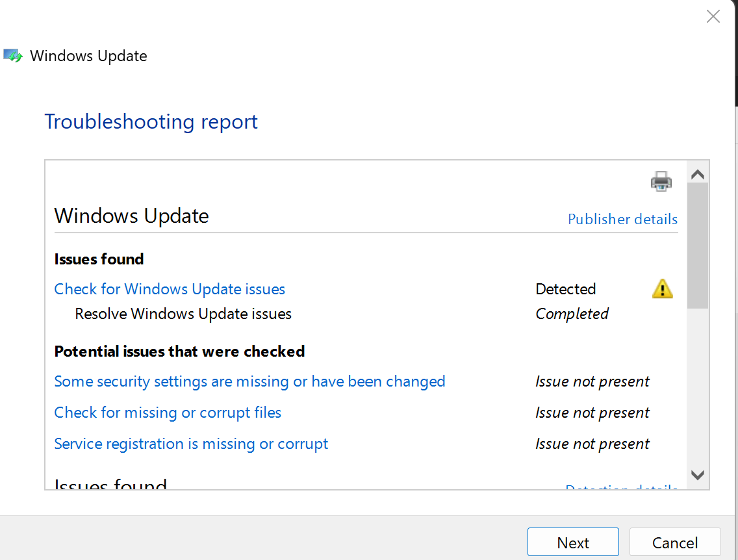The height and width of the screenshot is (560, 738).
Task: Click the Completed status text
Action: [x=572, y=314]
